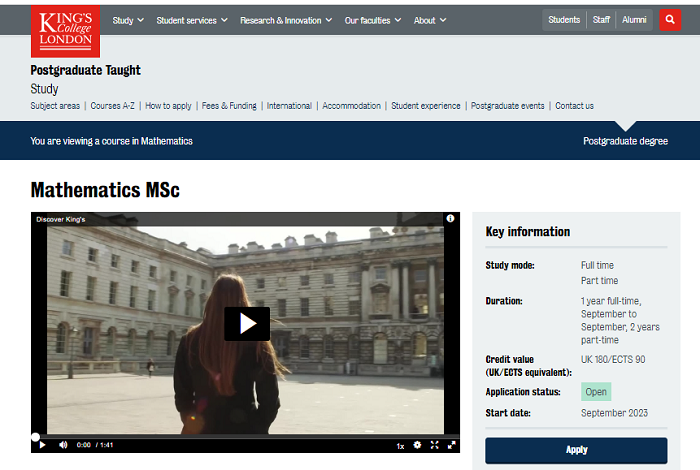Click the Apply button
The height and width of the screenshot is (470, 700).
click(x=576, y=450)
